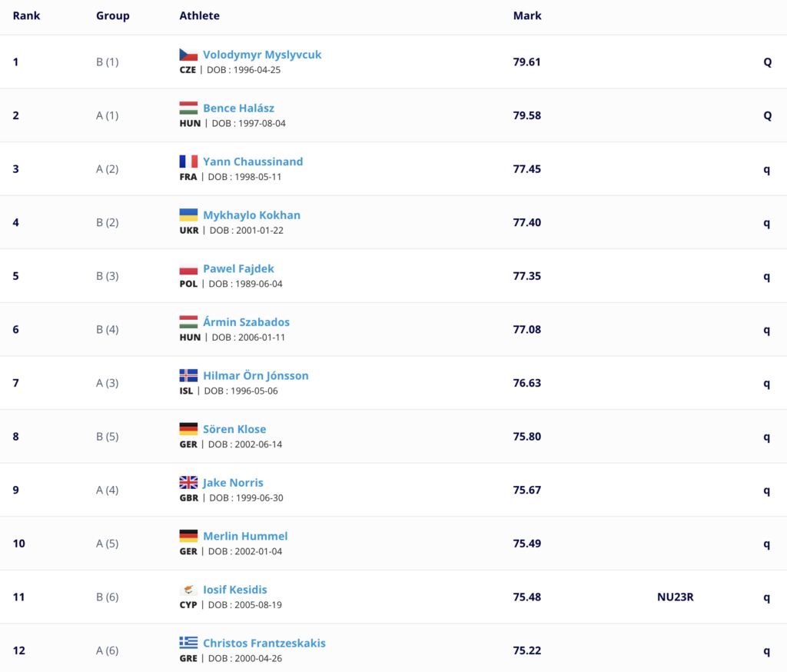
Task: Click the 79.61 mark in first row
Action: [x=526, y=62]
